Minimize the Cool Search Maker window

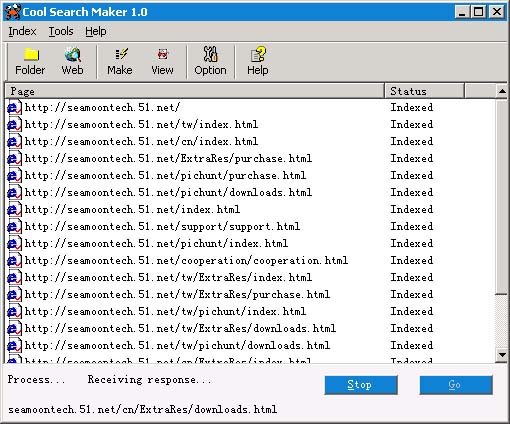click(x=462, y=12)
